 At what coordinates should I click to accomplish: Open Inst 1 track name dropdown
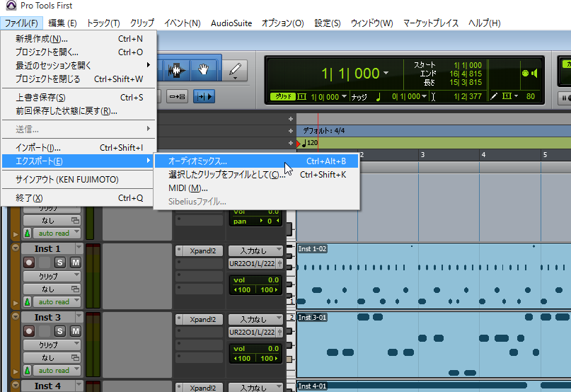pyautogui.click(x=79, y=248)
